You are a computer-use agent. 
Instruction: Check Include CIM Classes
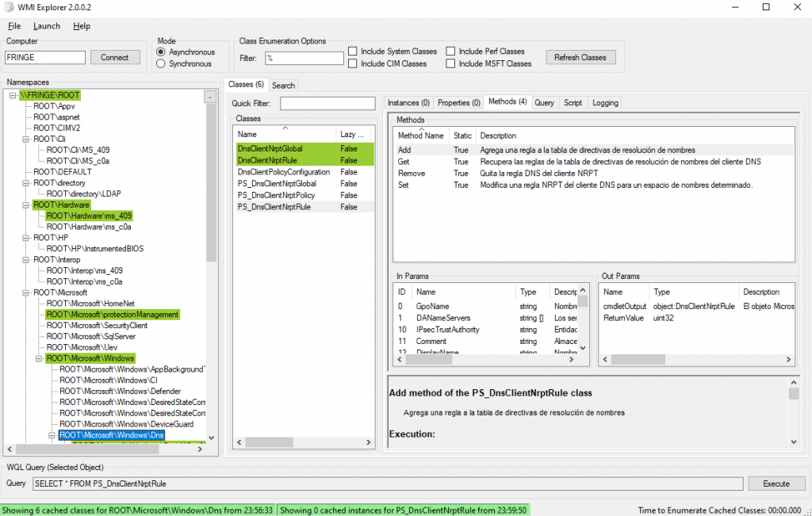(353, 63)
